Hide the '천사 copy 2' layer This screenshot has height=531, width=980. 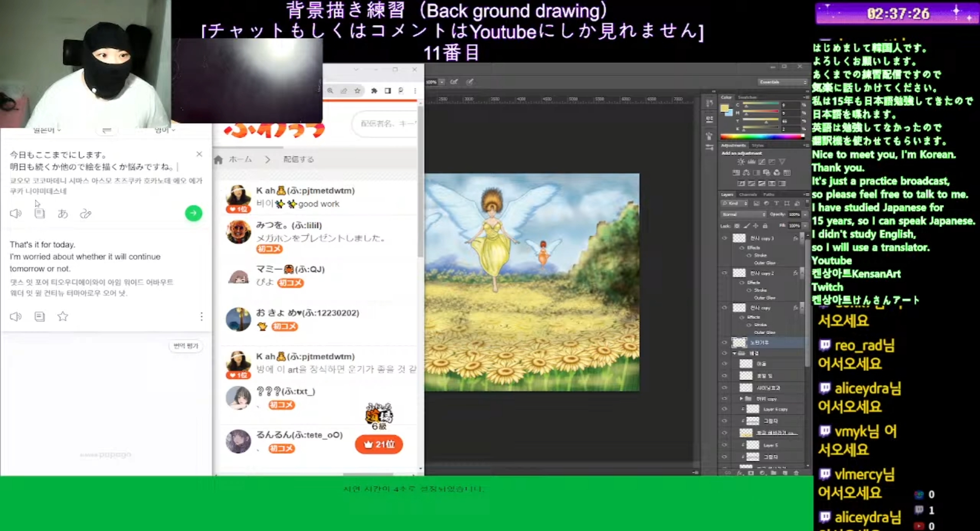point(724,273)
